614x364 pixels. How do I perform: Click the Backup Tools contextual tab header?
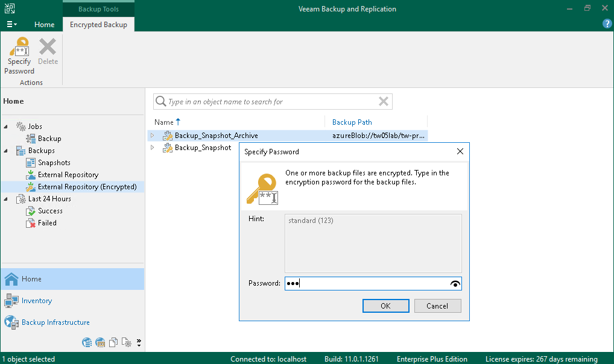click(x=99, y=8)
